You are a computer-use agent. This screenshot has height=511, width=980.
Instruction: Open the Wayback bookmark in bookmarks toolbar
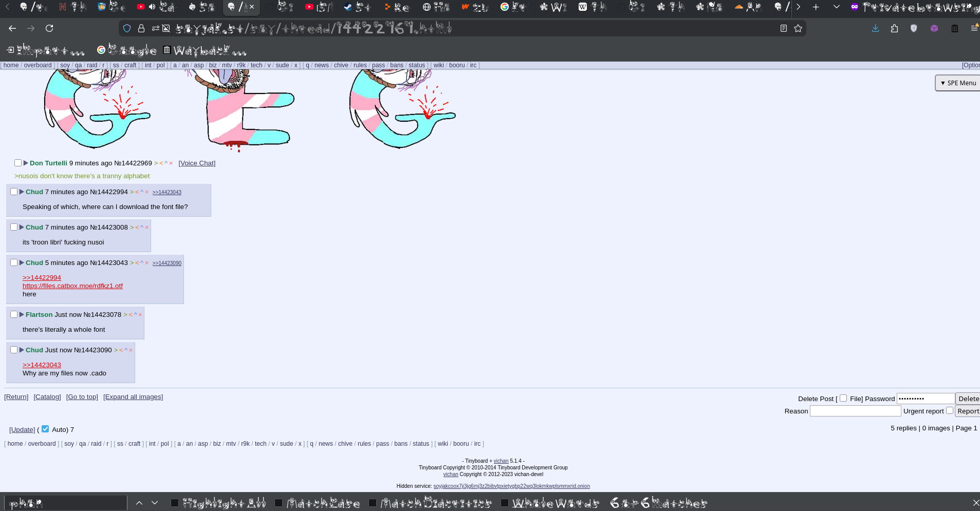pos(205,50)
